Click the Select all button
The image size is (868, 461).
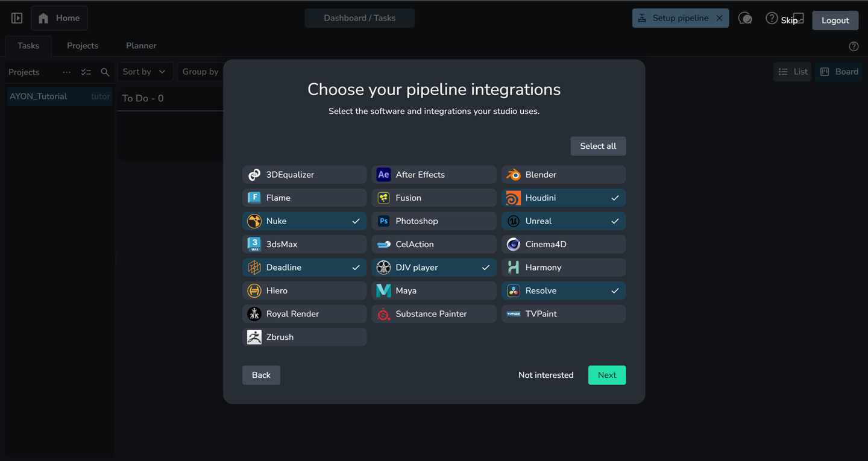598,146
